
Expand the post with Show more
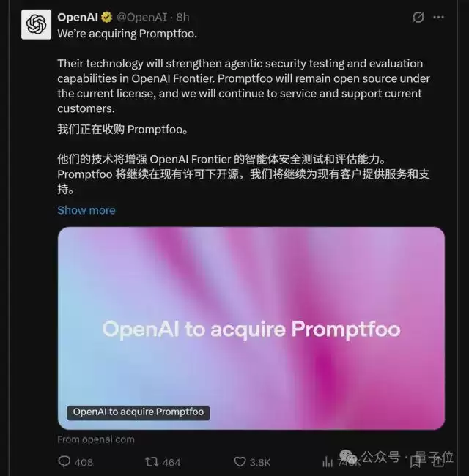pyautogui.click(x=86, y=210)
